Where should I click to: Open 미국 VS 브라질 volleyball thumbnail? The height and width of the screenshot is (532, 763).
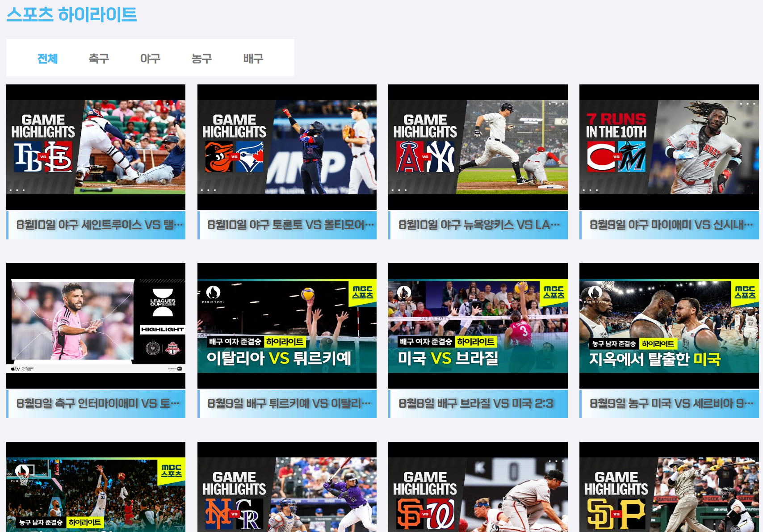point(478,326)
